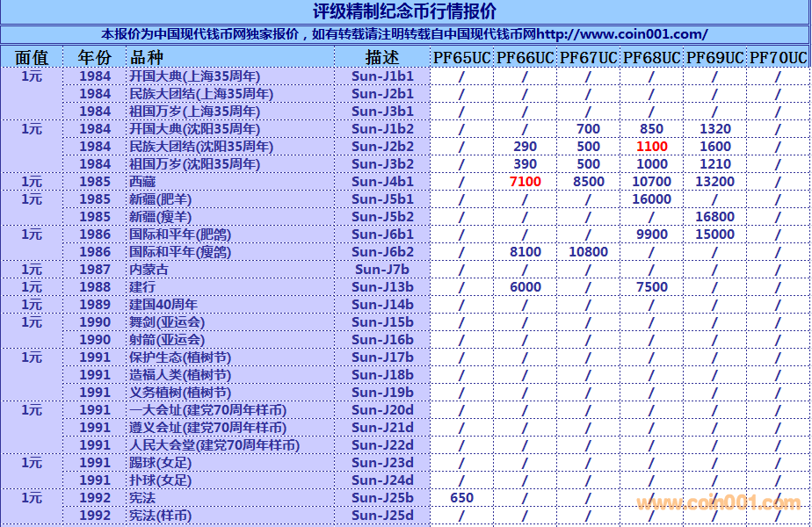
Task: Click the 面值 column header
Action: coord(32,58)
